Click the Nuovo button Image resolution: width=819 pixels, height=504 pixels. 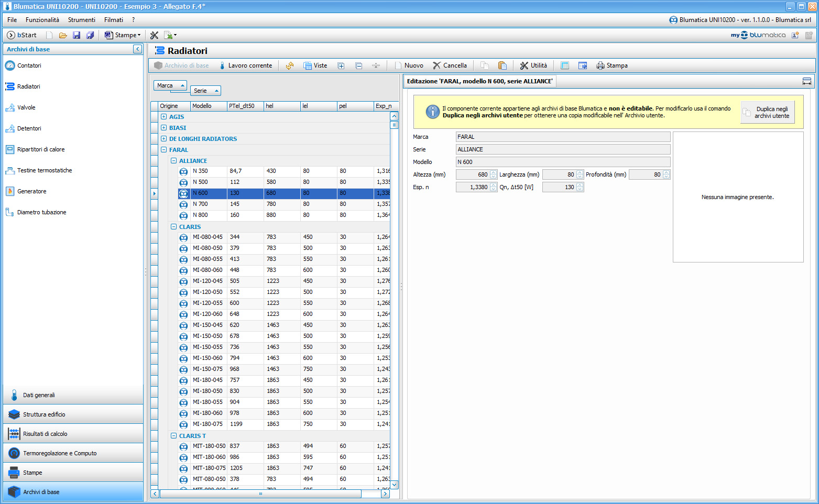pyautogui.click(x=409, y=65)
